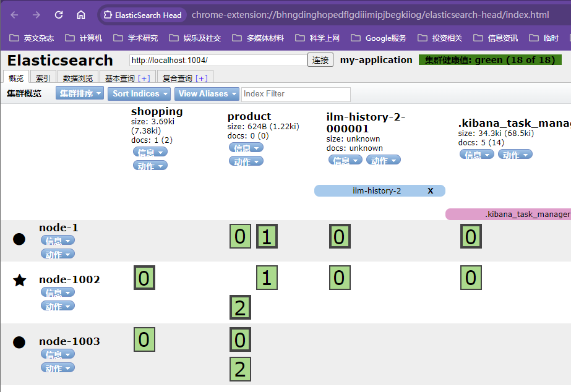
Task: Open the 计算机 bookmark folder
Action: pyautogui.click(x=84, y=38)
